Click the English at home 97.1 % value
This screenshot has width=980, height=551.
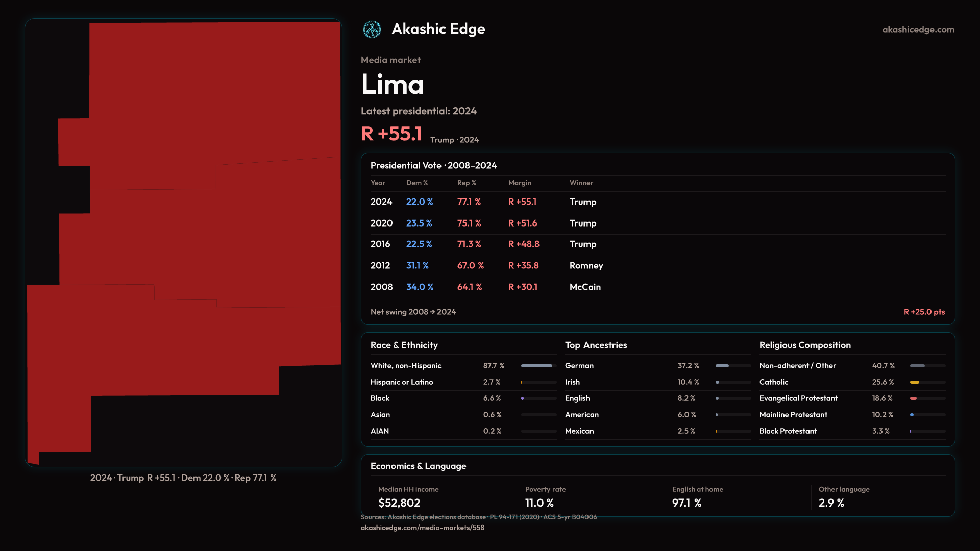pos(687,503)
